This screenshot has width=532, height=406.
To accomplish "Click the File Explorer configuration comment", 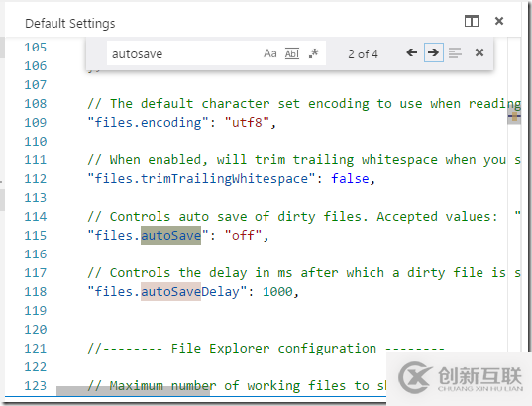I will pos(266,349).
